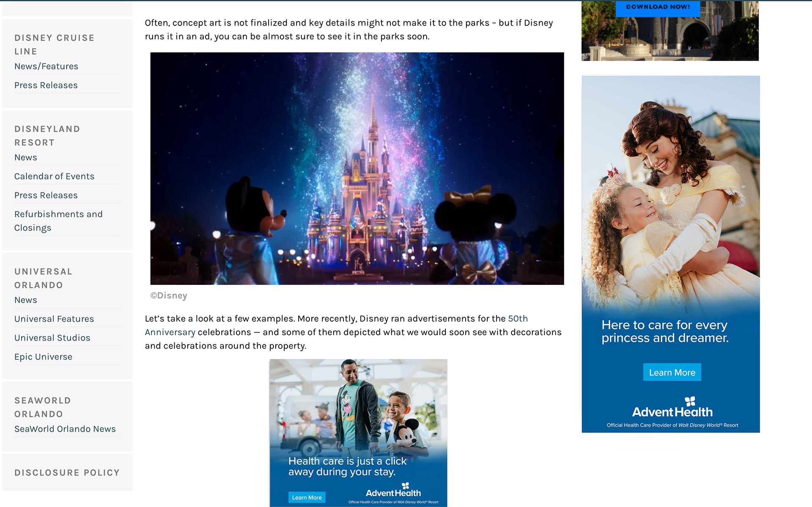Visit the Epic Universe link
The image size is (812, 507).
[43, 357]
